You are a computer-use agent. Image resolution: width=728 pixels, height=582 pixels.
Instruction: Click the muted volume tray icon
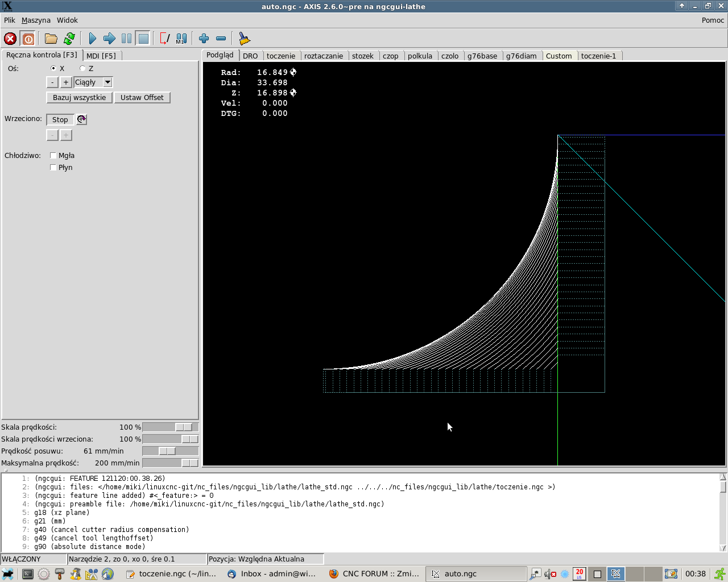point(550,574)
